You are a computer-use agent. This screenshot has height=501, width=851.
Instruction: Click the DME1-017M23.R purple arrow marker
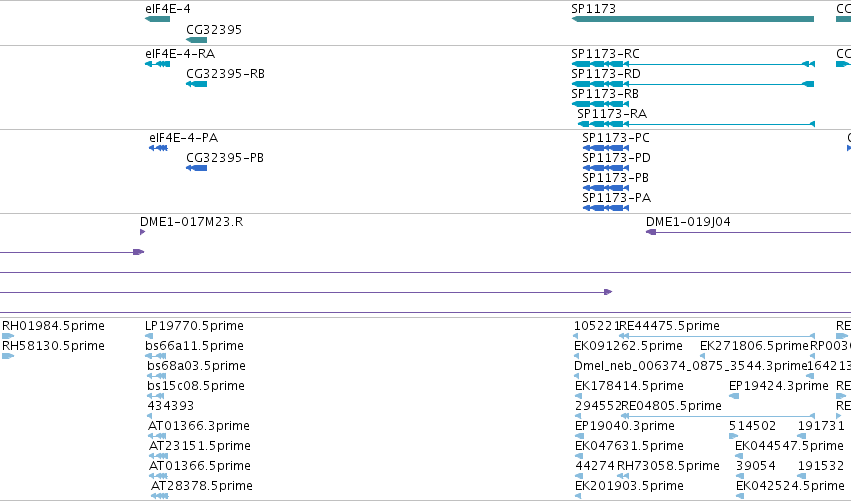coord(142,232)
